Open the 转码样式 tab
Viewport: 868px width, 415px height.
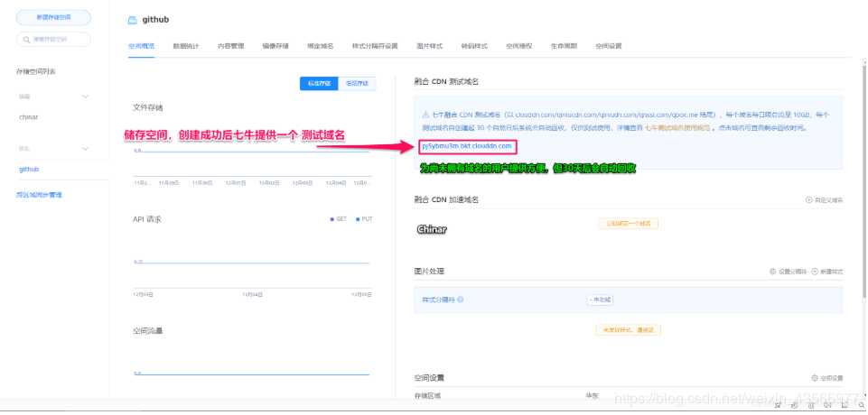(474, 46)
